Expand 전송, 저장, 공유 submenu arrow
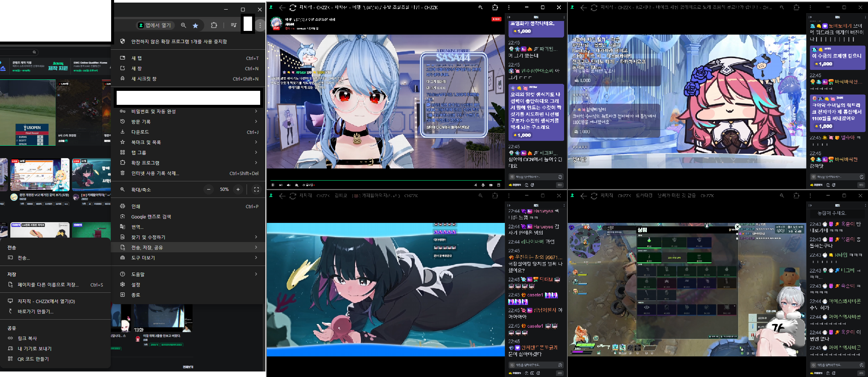Screen dimensions: 868x377 (x=256, y=248)
